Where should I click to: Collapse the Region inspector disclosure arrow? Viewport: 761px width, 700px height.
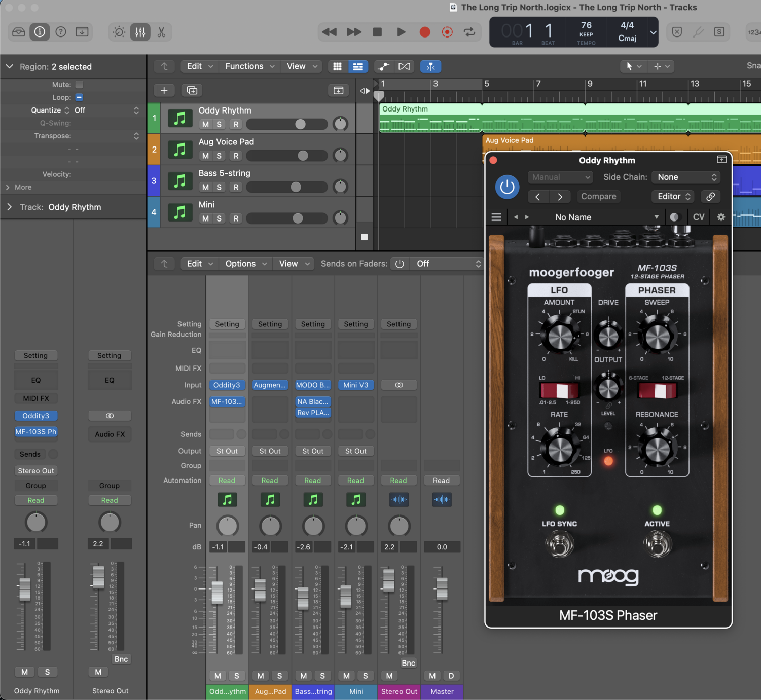[10, 67]
